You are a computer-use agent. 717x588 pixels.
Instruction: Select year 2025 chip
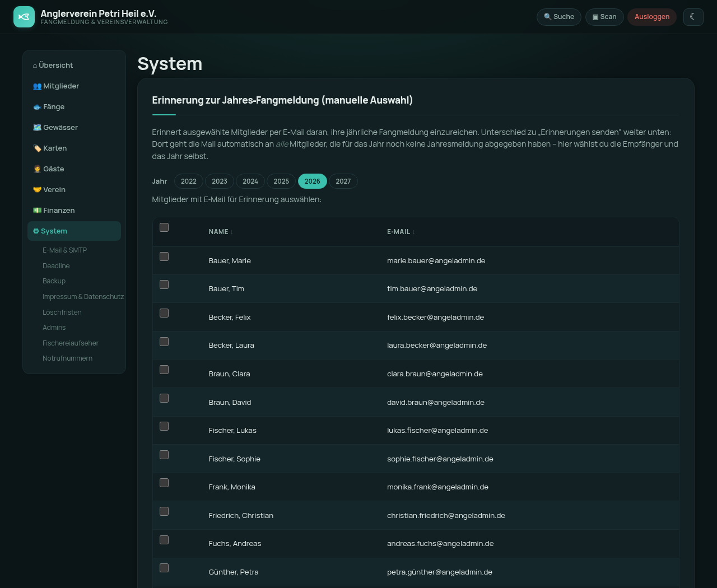coord(281,181)
